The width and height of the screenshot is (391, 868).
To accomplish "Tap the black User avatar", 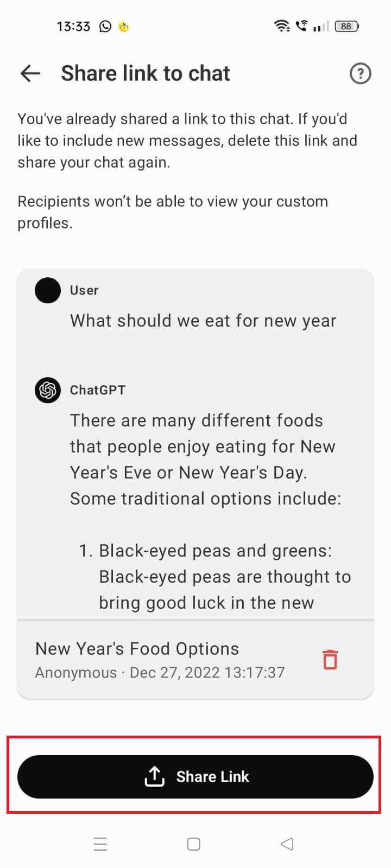I will 48,290.
